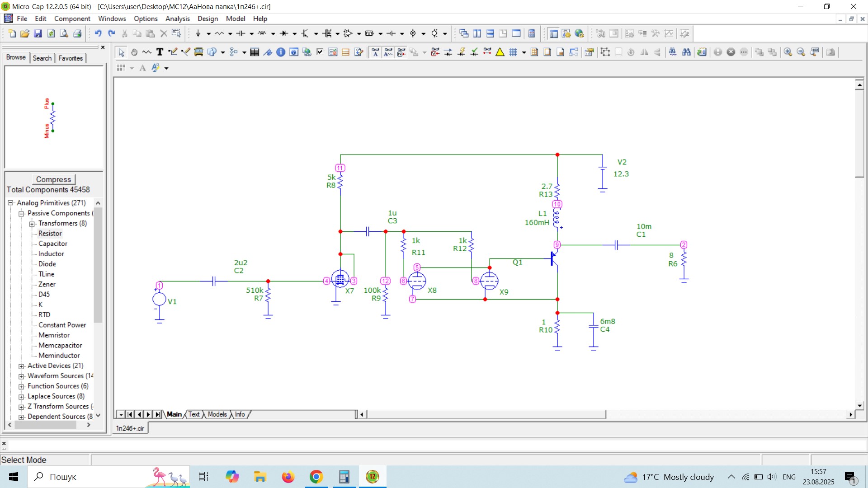The height and width of the screenshot is (488, 868).
Task: Click the Zoom Out magnifier icon
Action: (801, 52)
